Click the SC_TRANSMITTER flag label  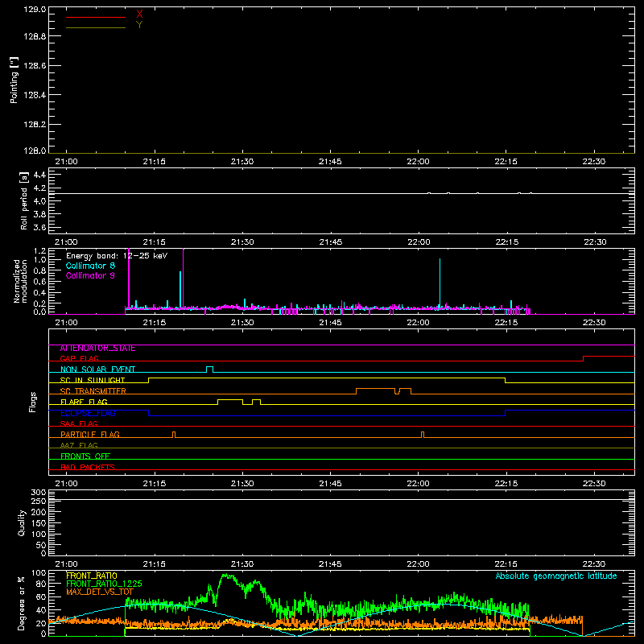(x=93, y=391)
